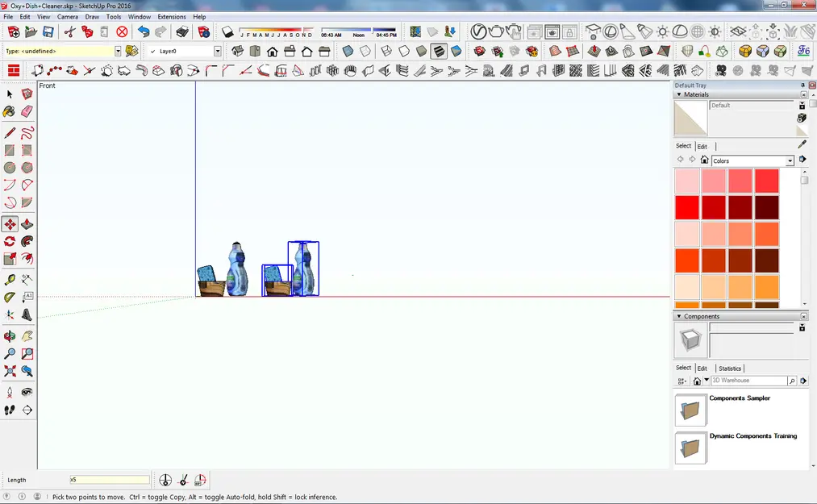Click the sample paint eyedropper in Materials
The height and width of the screenshot is (504, 817).
point(801,144)
